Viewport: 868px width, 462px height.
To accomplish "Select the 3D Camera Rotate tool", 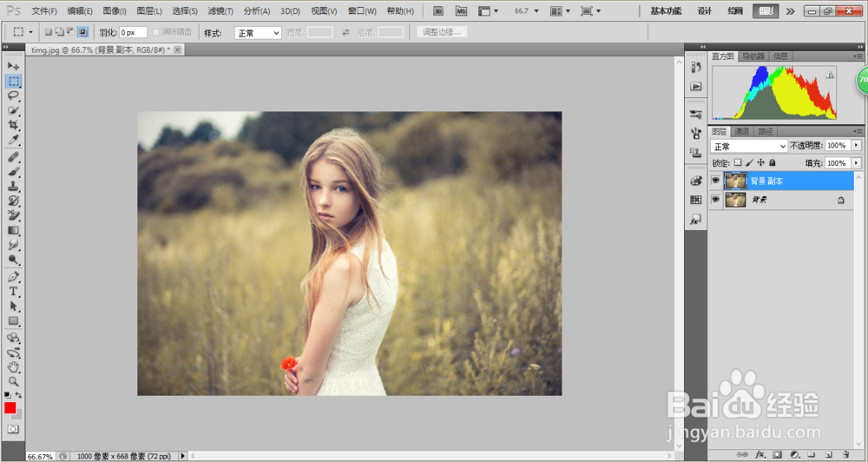I will (x=13, y=353).
